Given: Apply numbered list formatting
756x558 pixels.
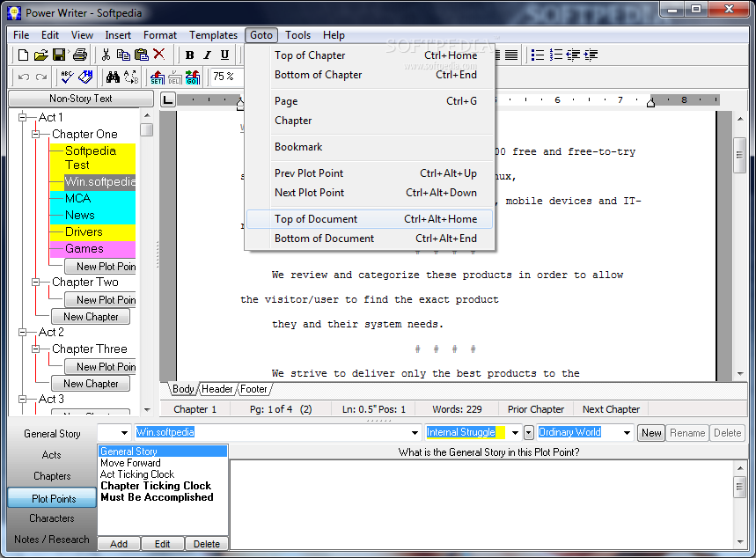Looking at the screenshot, I should tap(556, 55).
